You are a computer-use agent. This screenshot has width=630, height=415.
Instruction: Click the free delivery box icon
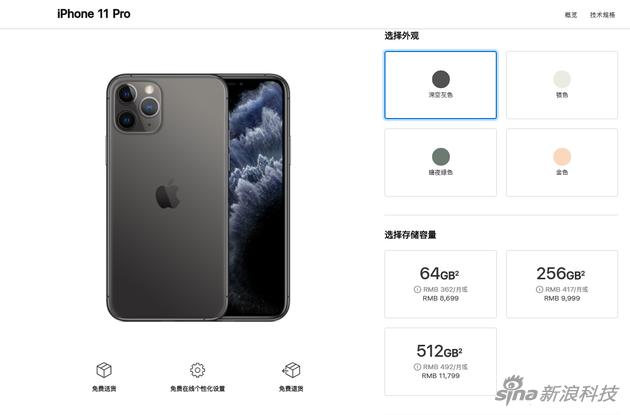[104, 370]
